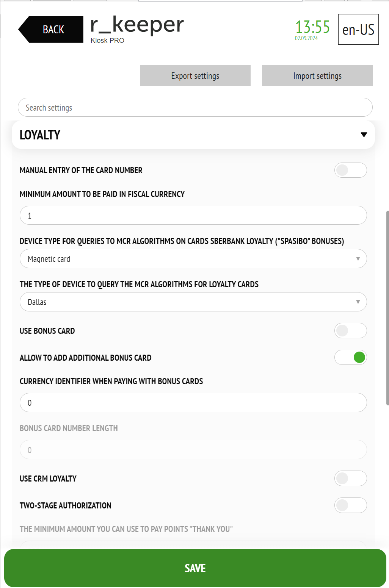Open the Dallas device type dropdown

(x=193, y=302)
